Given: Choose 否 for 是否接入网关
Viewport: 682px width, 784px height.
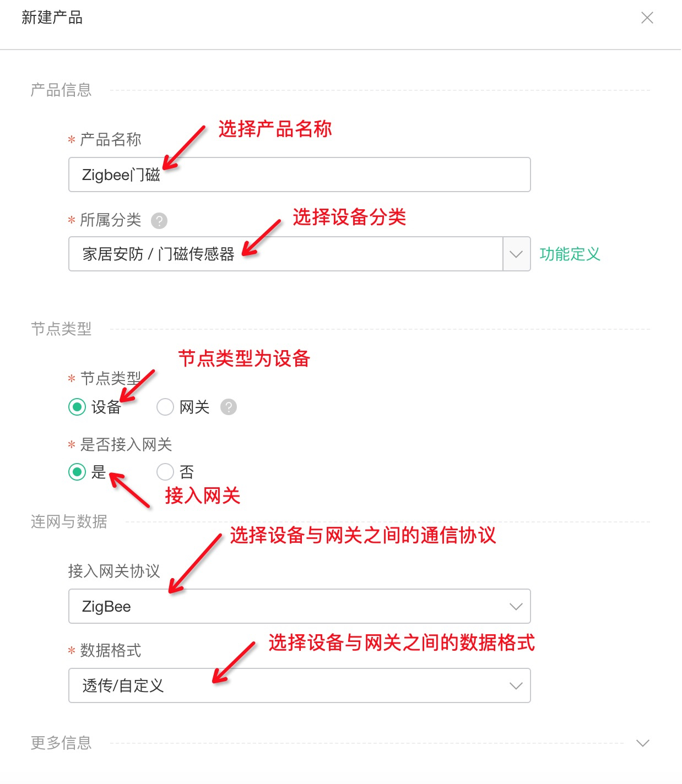Looking at the screenshot, I should tap(165, 472).
